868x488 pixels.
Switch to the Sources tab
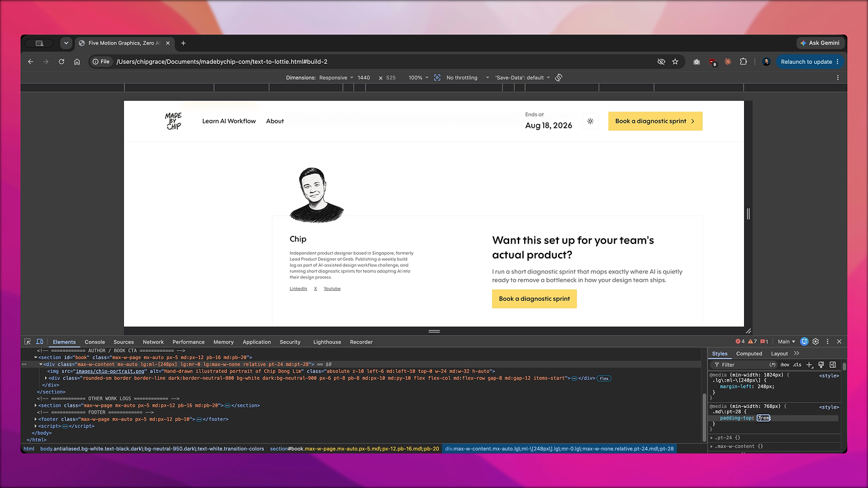123,342
